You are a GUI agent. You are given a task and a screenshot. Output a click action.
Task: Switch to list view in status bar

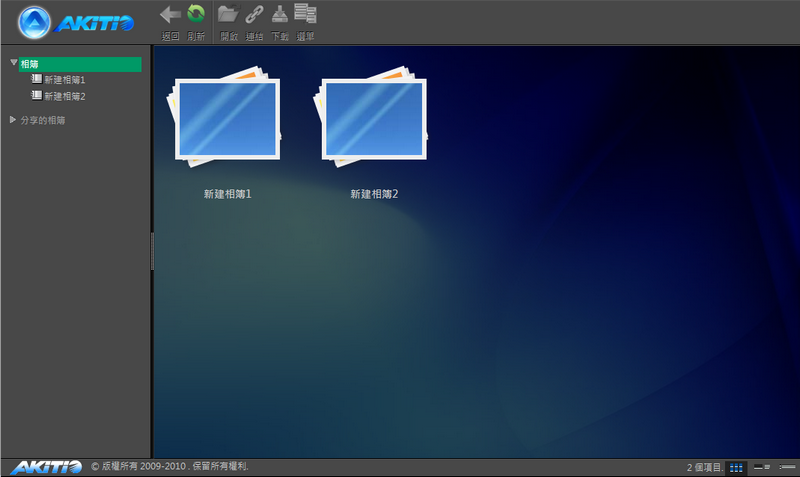(787, 467)
